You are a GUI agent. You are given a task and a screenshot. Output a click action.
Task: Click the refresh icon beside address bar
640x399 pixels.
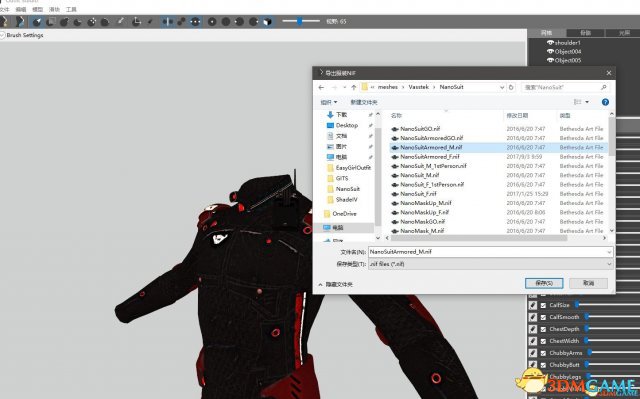[511, 87]
